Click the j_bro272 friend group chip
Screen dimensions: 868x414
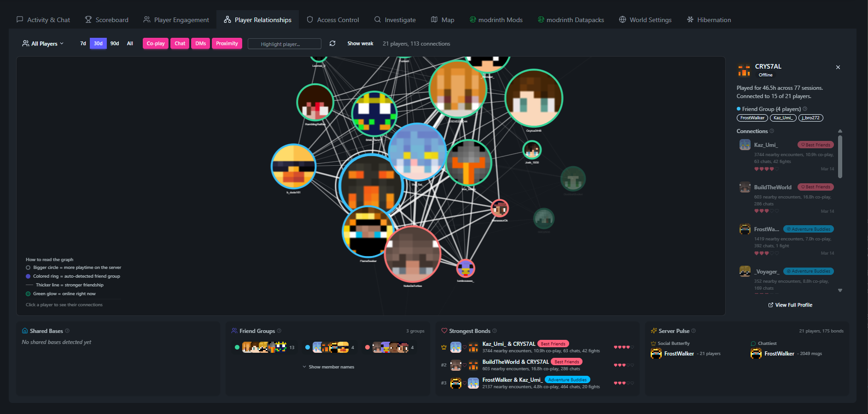pos(810,118)
